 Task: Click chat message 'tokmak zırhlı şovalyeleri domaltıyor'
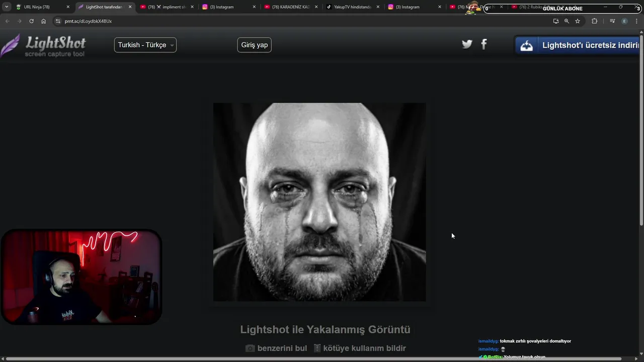[x=535, y=341]
